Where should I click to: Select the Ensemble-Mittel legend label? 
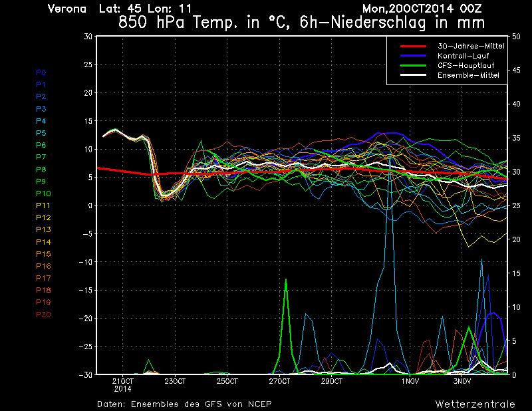point(468,76)
